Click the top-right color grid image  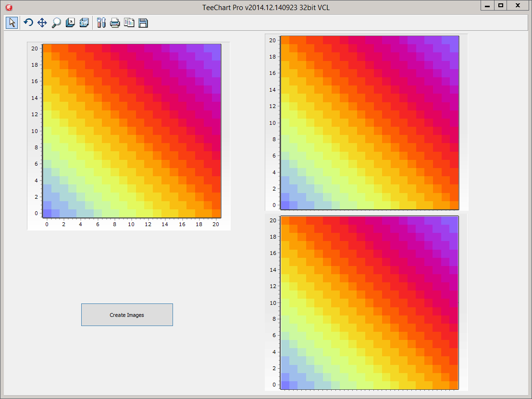366,122
